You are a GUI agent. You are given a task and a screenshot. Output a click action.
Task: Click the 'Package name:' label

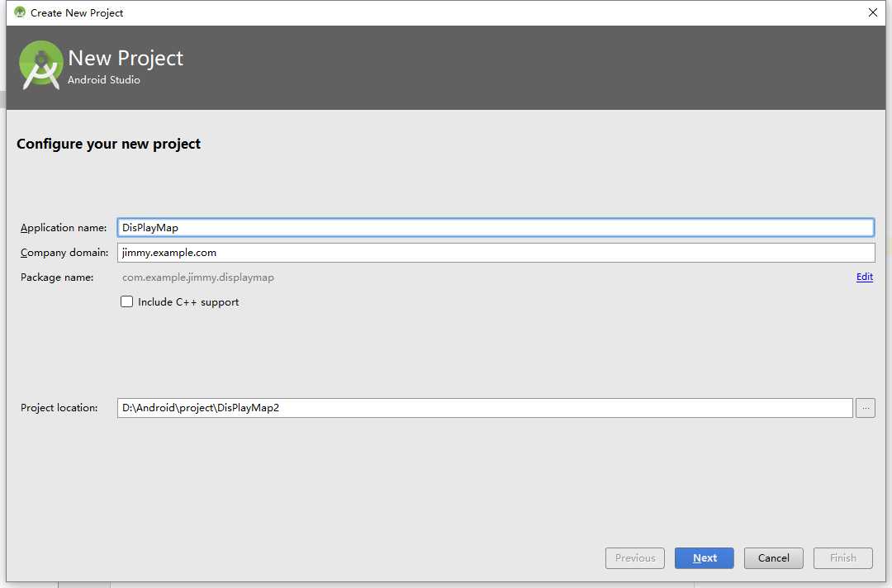(57, 277)
